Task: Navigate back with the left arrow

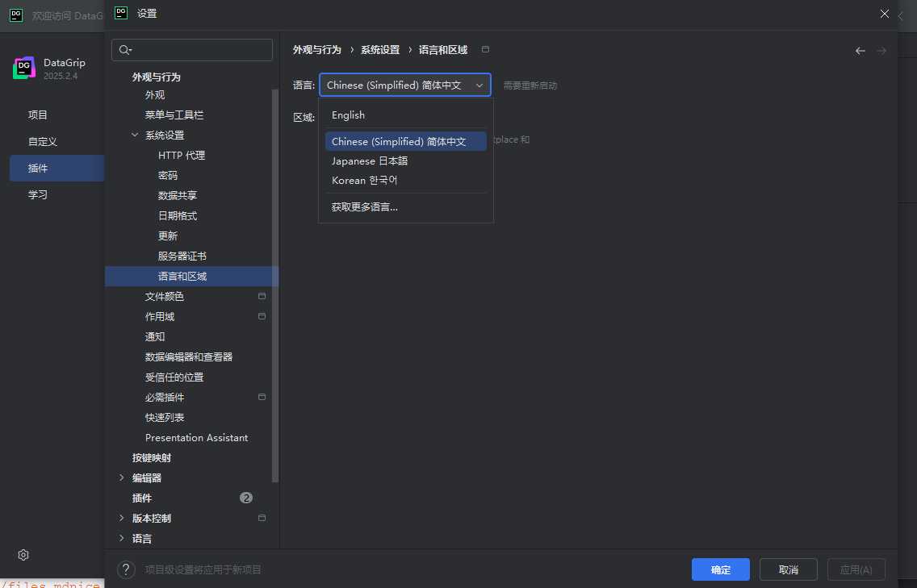Action: tap(860, 51)
